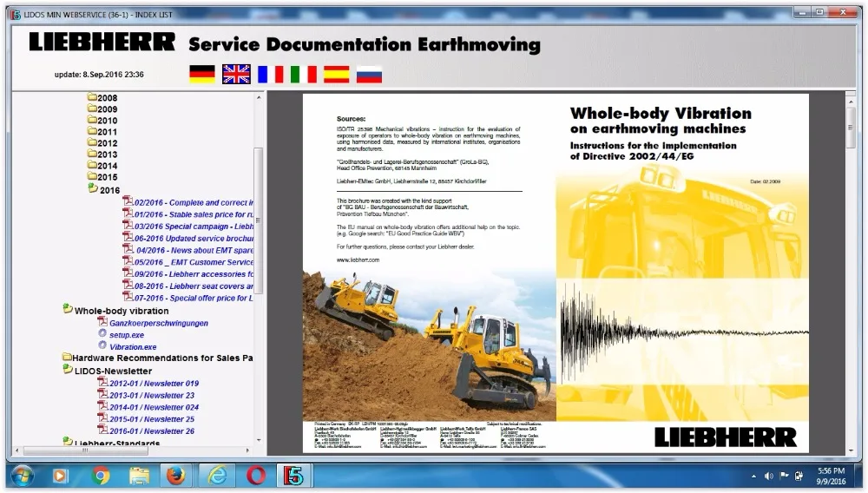The height and width of the screenshot is (493, 868).
Task: Click the tree panel horizontal scrollbar thumb
Action: pos(86,450)
